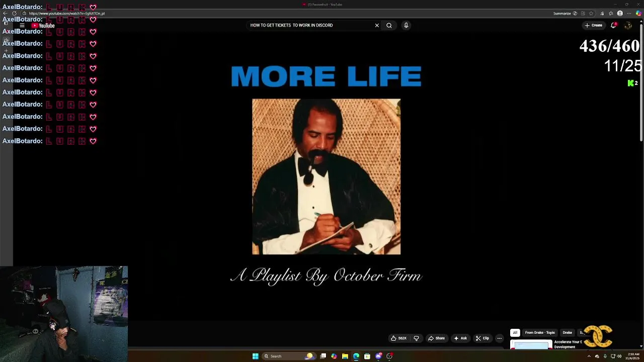The height and width of the screenshot is (362, 644).
Task: Open the YouTube account avatar menu
Action: coord(628,25)
